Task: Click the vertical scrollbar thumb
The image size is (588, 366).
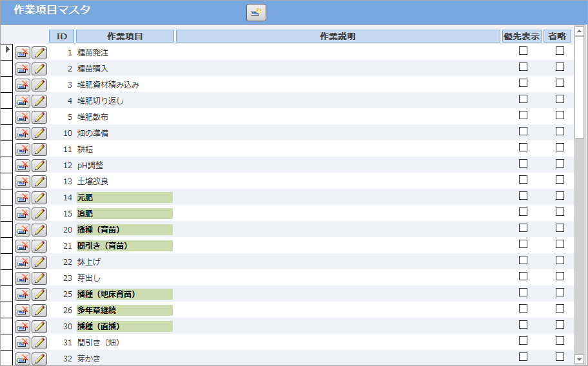Action: click(579, 87)
